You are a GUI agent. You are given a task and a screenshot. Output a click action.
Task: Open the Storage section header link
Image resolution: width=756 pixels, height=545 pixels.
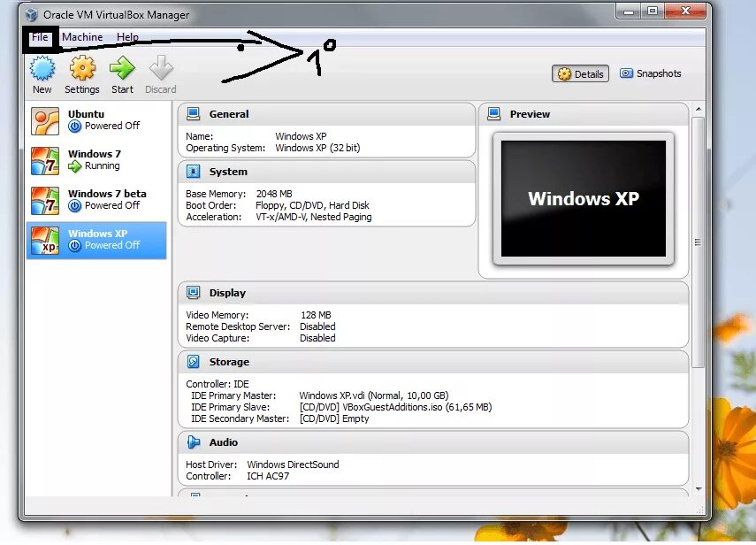229,362
